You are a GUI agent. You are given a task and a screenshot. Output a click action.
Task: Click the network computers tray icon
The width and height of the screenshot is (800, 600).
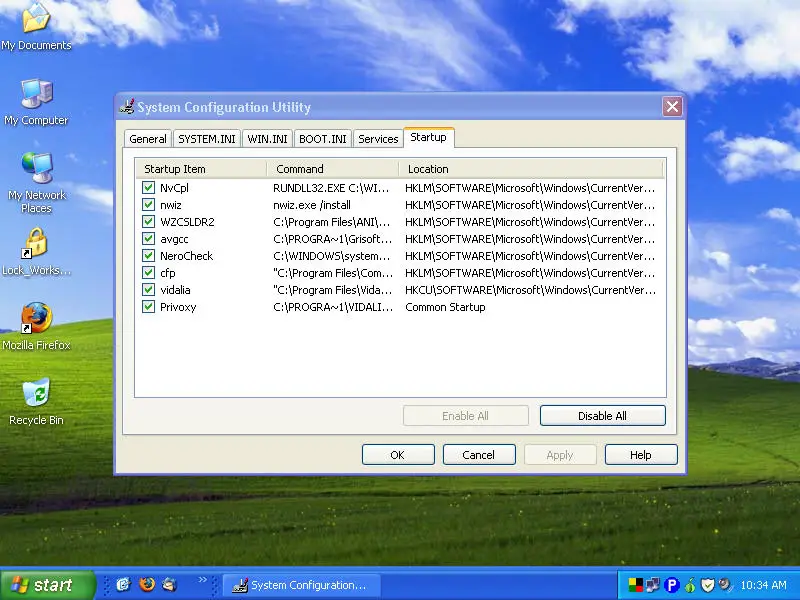[x=653, y=585]
